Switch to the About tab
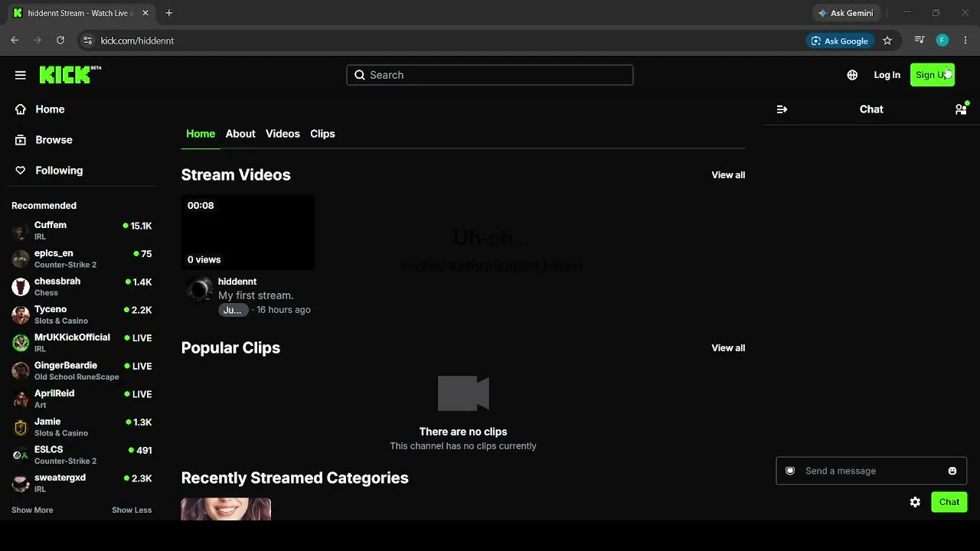 tap(240, 134)
